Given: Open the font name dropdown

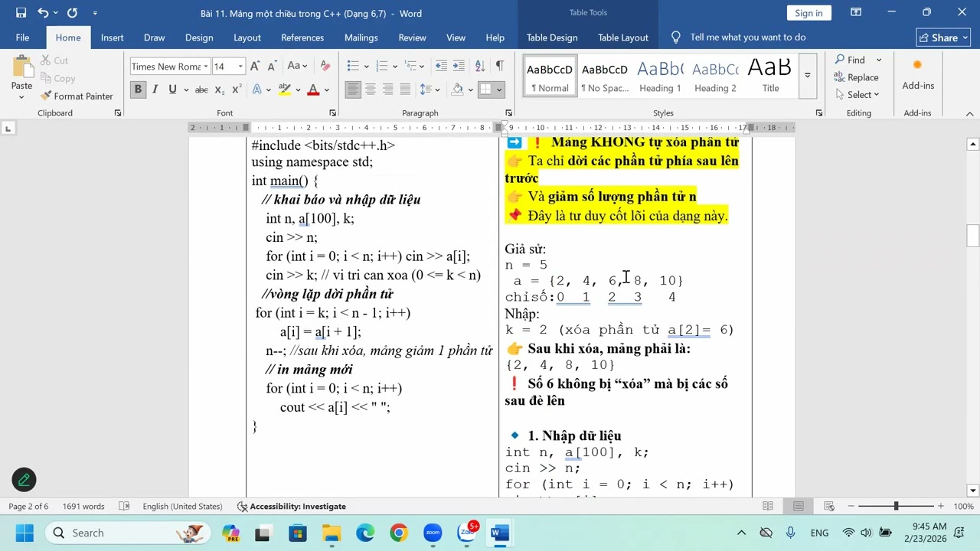Looking at the screenshot, I should tap(206, 67).
